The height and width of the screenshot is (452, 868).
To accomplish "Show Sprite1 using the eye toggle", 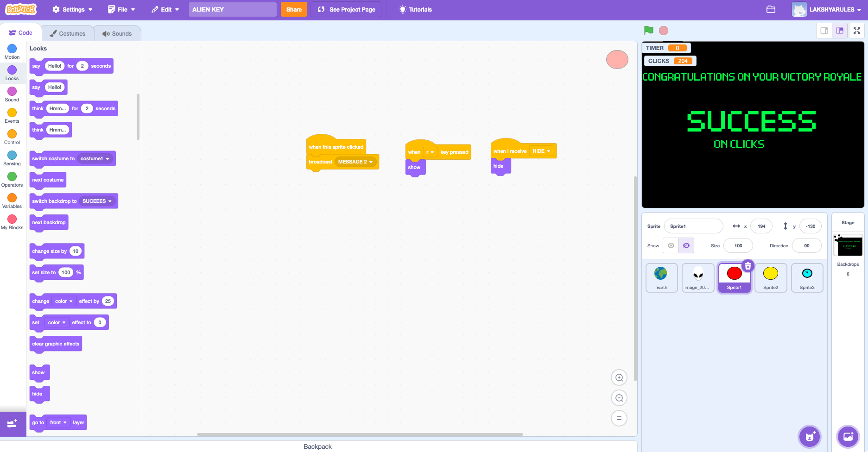I will [671, 245].
